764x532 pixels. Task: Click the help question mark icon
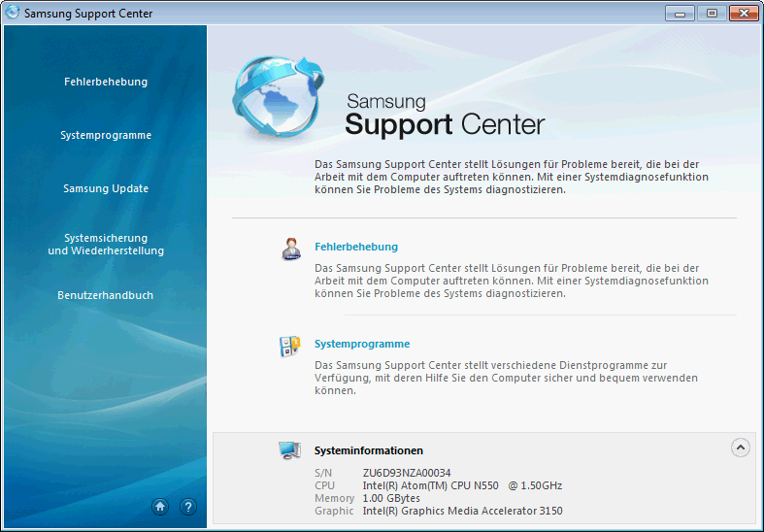(x=188, y=507)
